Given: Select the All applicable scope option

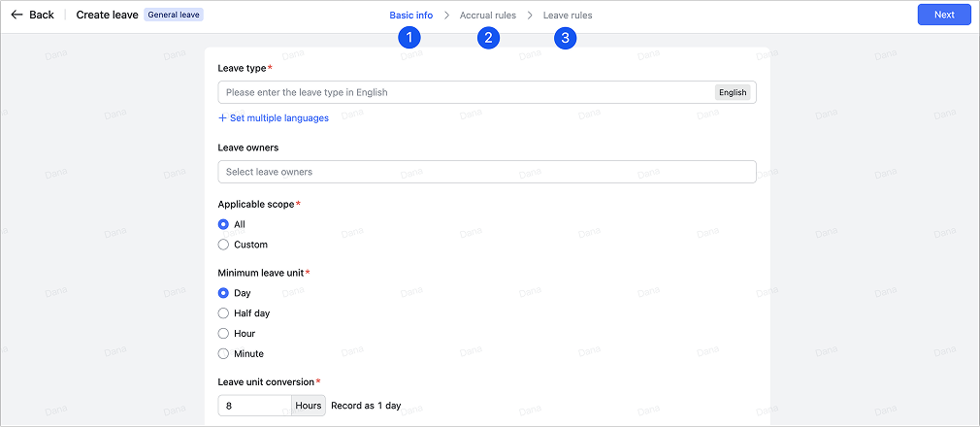Looking at the screenshot, I should click(x=224, y=224).
